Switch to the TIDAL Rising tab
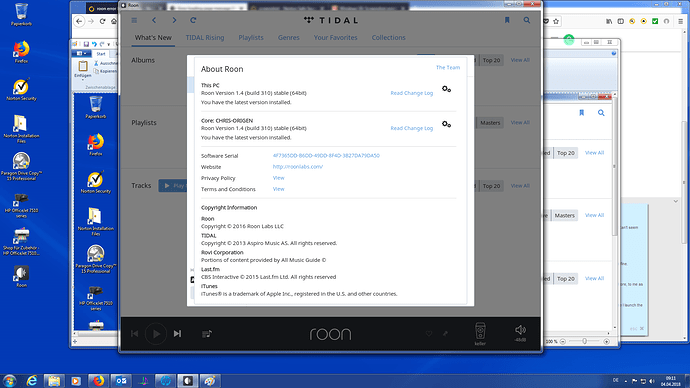Image resolution: width=690 pixels, height=388 pixels. [205, 37]
